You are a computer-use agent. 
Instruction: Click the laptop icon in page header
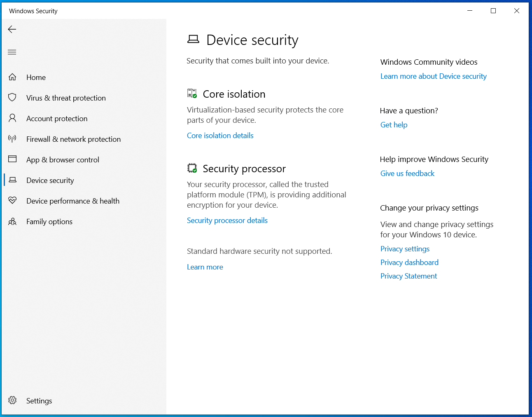(193, 39)
